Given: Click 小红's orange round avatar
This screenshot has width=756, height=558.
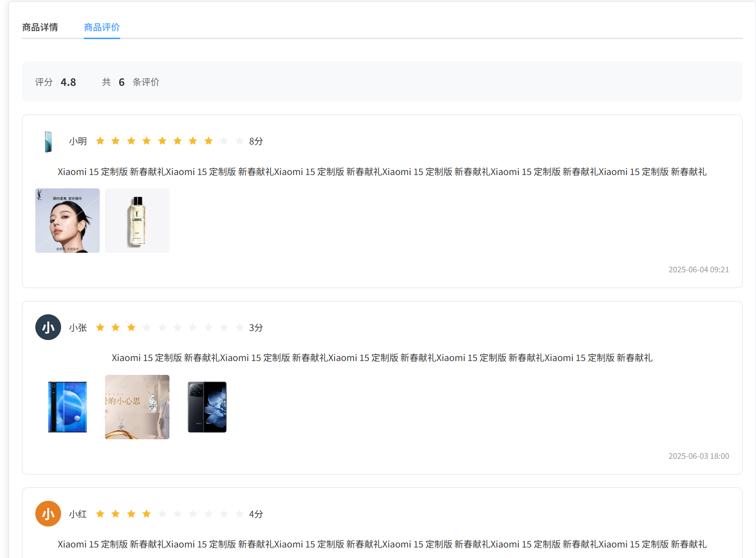Looking at the screenshot, I should (48, 514).
